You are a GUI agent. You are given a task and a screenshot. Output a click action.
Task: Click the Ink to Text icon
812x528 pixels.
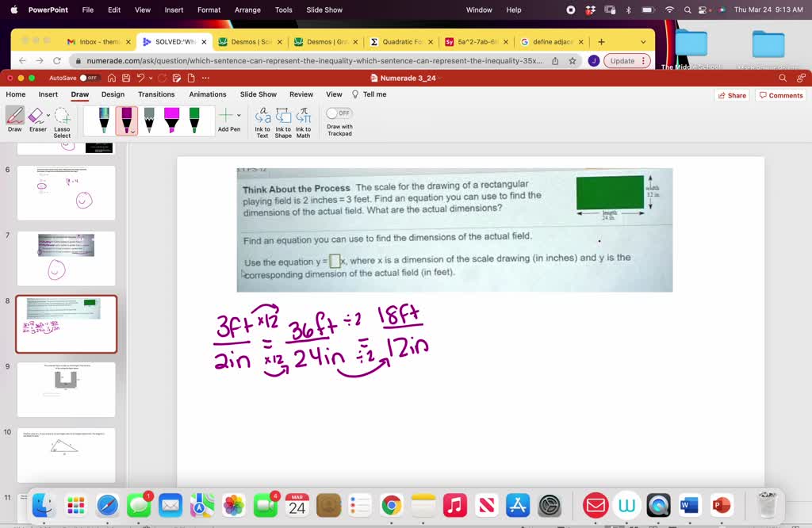262,121
